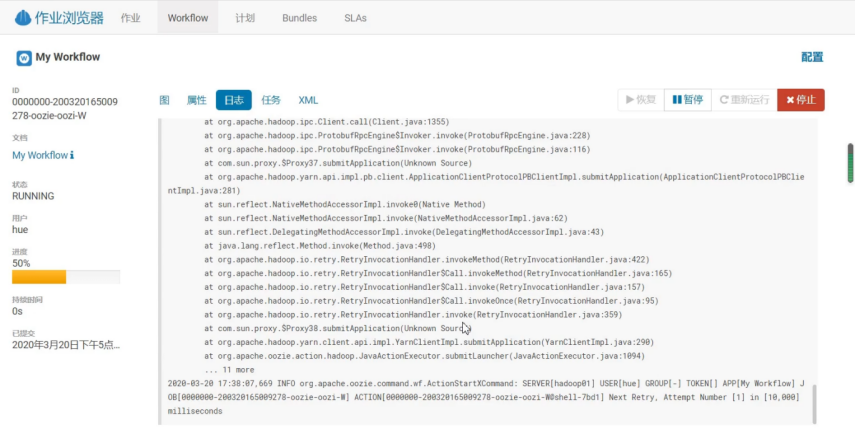Select the 图 (graph) sub-tab
The height and width of the screenshot is (444, 856).
click(x=164, y=100)
